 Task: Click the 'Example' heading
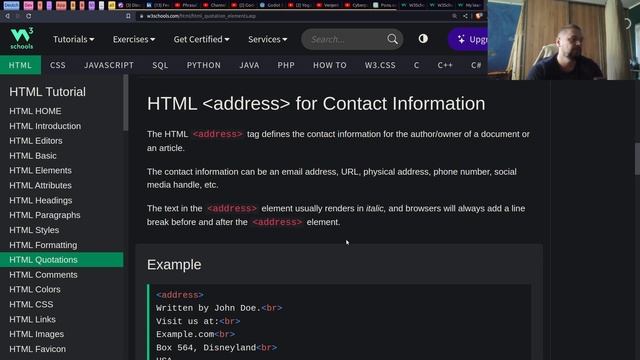coord(174,264)
